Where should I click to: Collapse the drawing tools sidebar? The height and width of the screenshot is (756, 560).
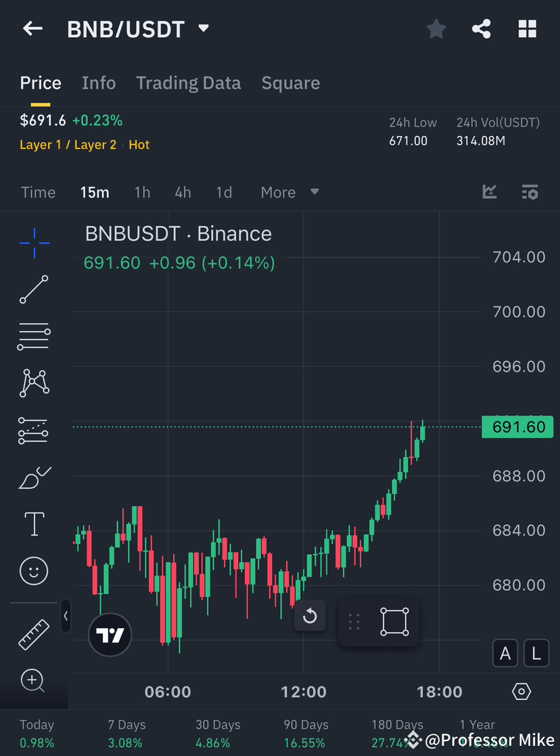65,617
